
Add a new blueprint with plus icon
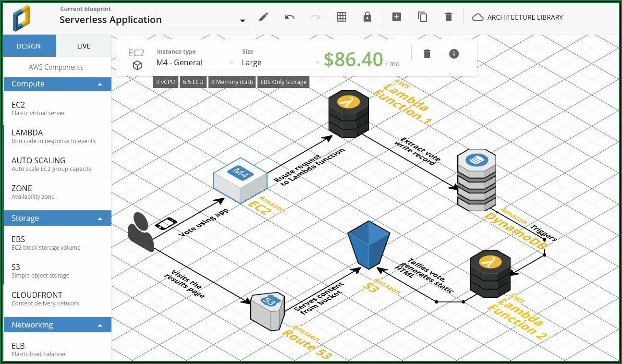(x=397, y=17)
